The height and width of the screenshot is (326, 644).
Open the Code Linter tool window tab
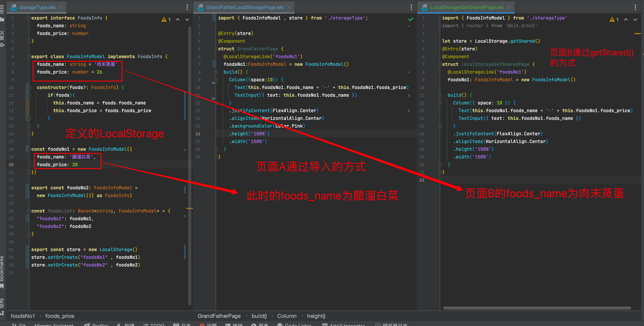click(294, 324)
